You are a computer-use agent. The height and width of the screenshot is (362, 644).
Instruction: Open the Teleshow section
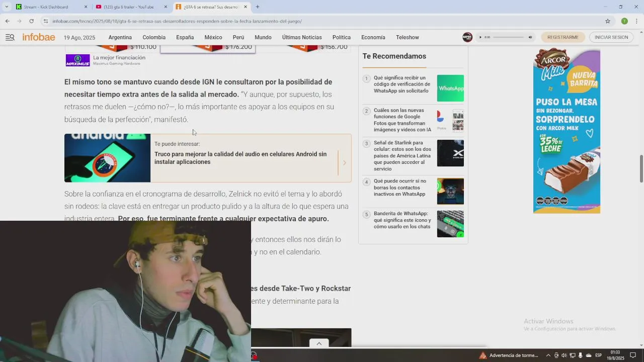click(x=408, y=37)
